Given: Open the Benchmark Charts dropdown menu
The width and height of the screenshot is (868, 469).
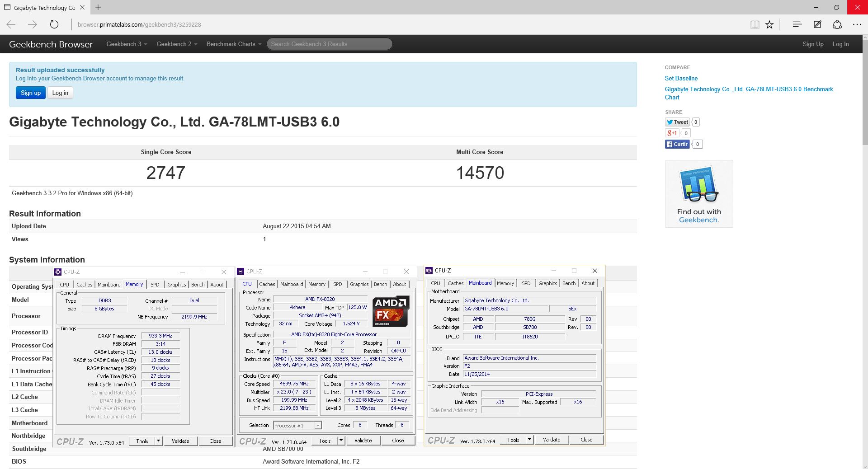Looking at the screenshot, I should [234, 44].
